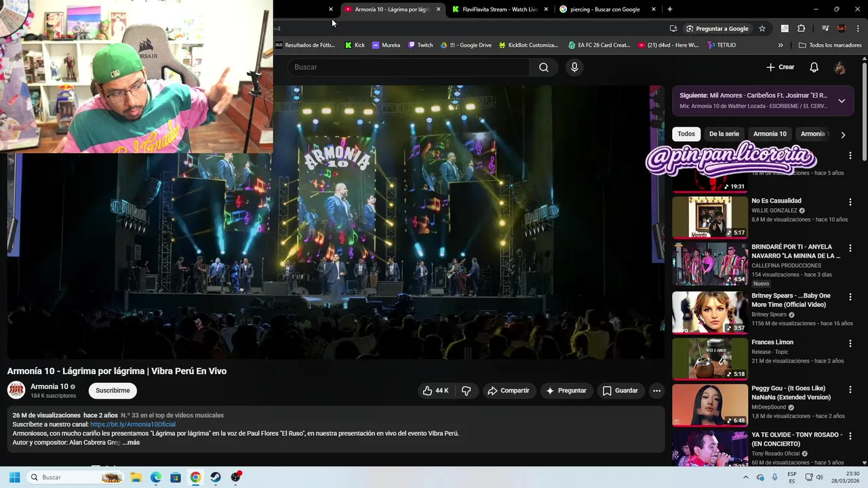Image resolution: width=868 pixels, height=488 pixels.
Task: Open the bit.ly/Armonia10Oficial link
Action: coord(133,424)
